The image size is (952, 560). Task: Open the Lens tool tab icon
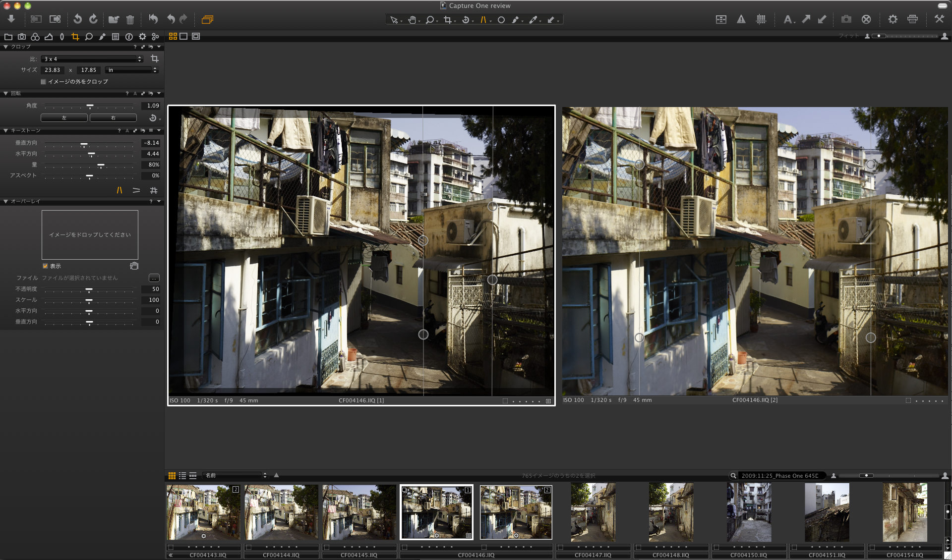pyautogui.click(x=62, y=37)
